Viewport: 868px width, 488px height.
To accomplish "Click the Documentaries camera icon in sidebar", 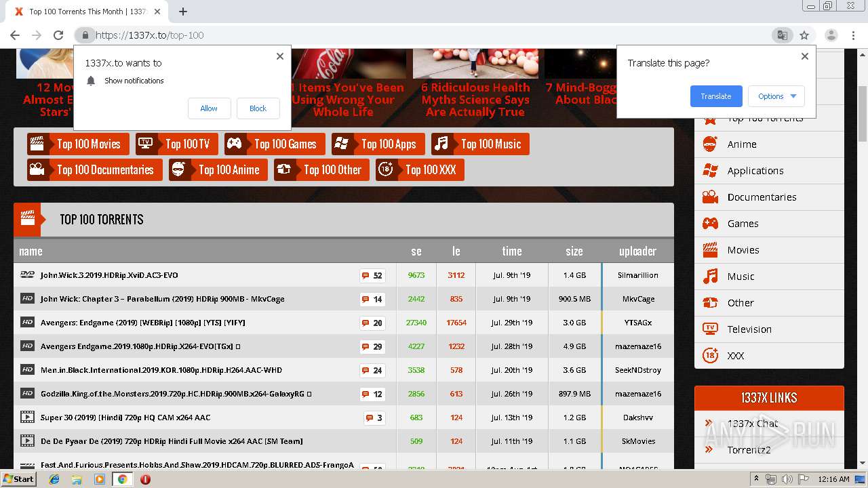I will click(710, 197).
